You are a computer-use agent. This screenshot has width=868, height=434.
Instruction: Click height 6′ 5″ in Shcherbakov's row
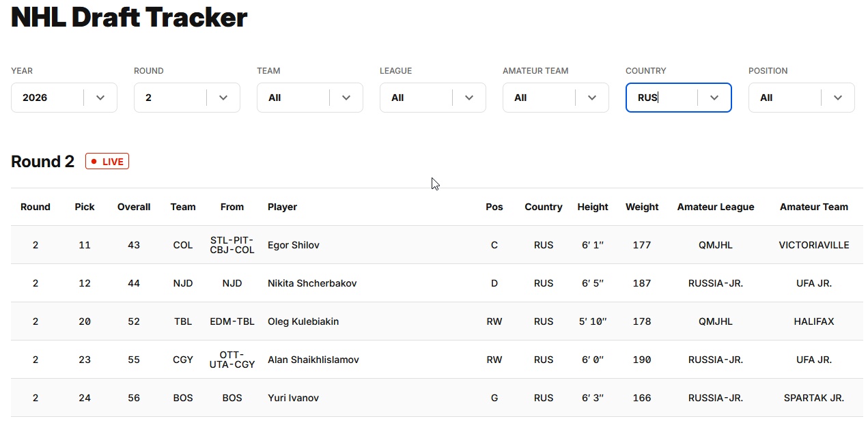coord(593,283)
